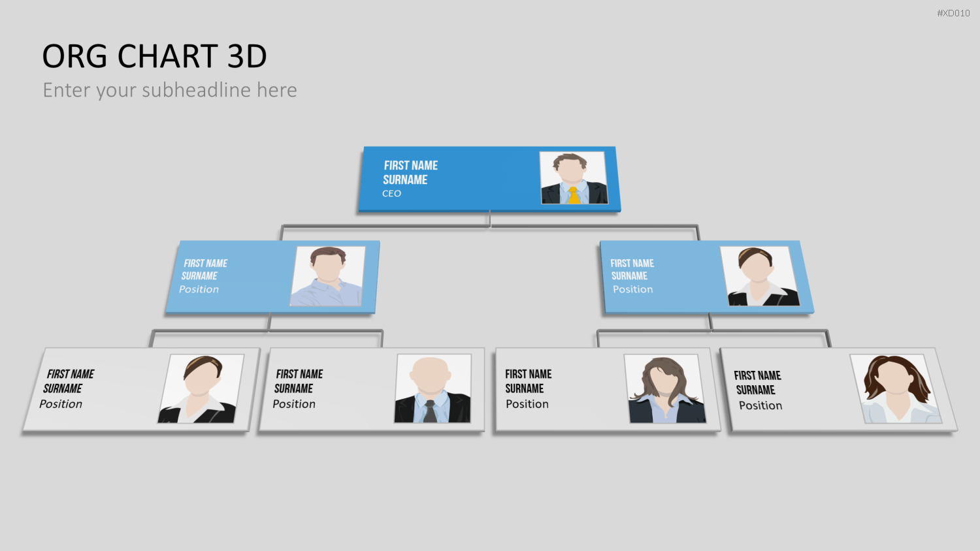The height and width of the screenshot is (551, 980).
Task: Select name text in leftmost gray card
Action: [69, 381]
